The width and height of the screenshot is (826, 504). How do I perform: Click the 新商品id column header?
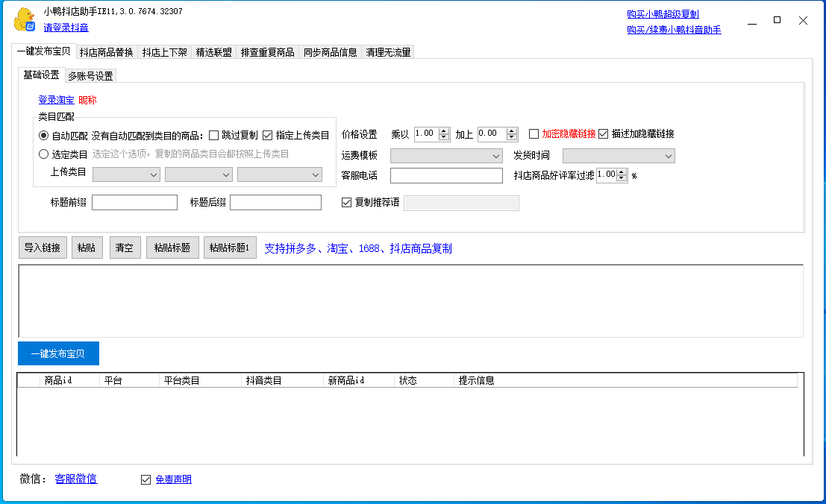359,380
